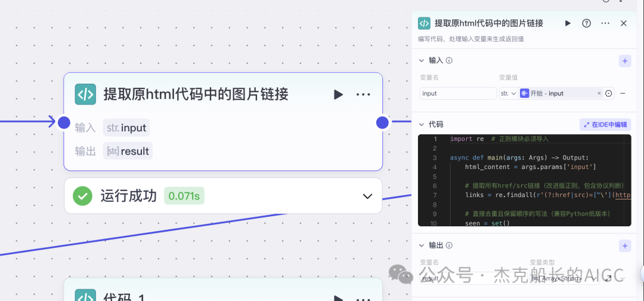Open more options on the canvas node card
The height and width of the screenshot is (301, 644).
[363, 94]
